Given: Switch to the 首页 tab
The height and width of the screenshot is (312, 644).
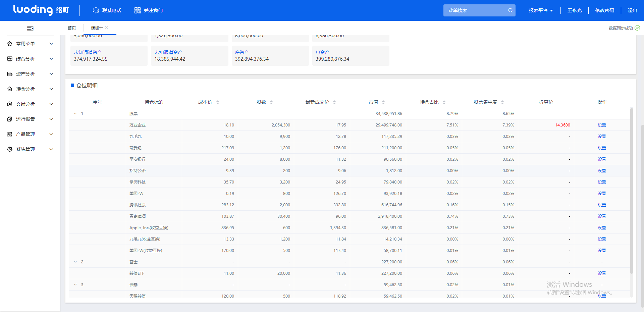Looking at the screenshot, I should coord(72,28).
